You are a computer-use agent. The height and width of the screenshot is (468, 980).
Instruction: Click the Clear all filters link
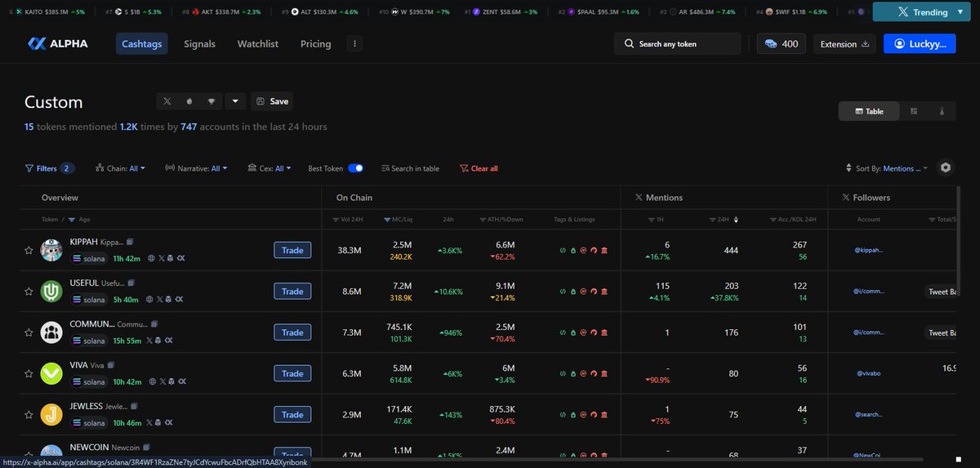[479, 168]
